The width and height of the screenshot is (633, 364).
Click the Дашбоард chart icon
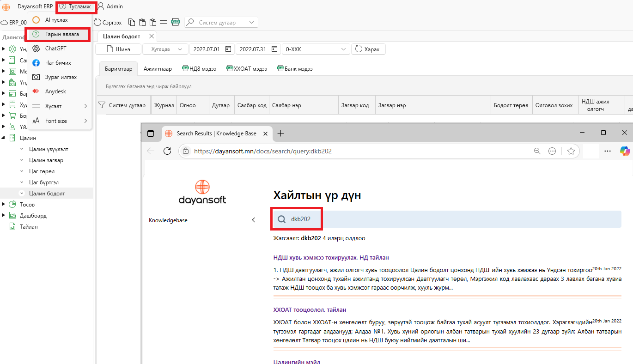12,215
